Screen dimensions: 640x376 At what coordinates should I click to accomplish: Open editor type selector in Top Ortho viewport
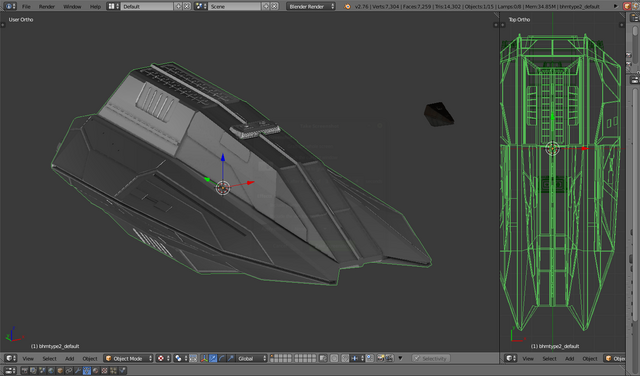click(510, 358)
